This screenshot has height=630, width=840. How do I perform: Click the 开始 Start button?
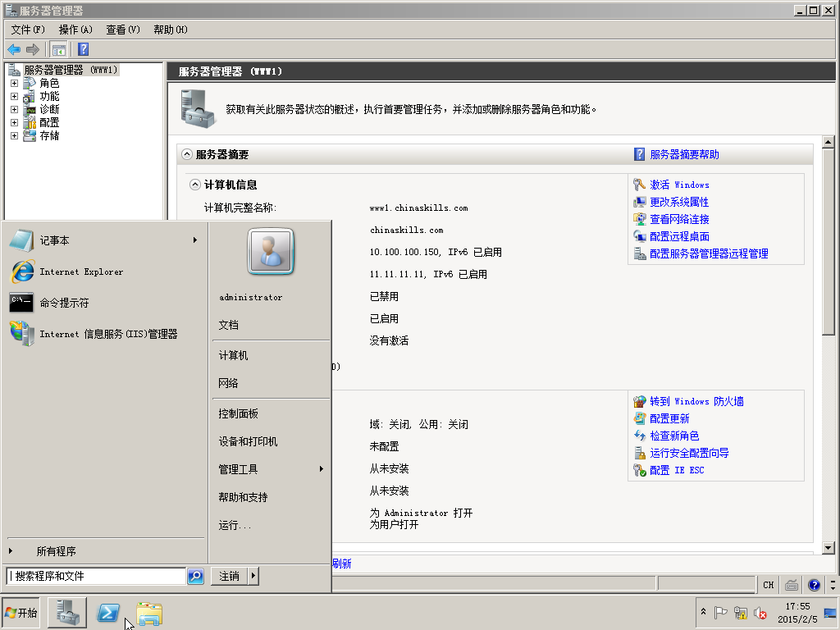click(x=21, y=613)
